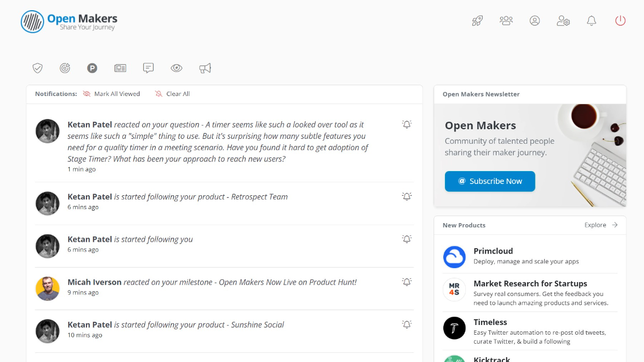Open the account settings user-gear icon
This screenshot has height=362, width=644.
[x=563, y=21]
